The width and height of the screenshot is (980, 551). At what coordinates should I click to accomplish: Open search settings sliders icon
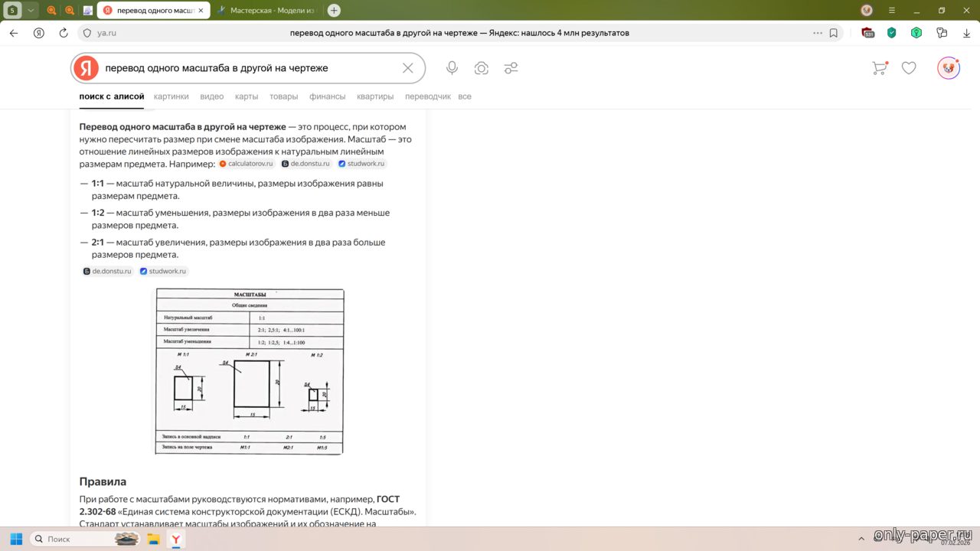[511, 68]
